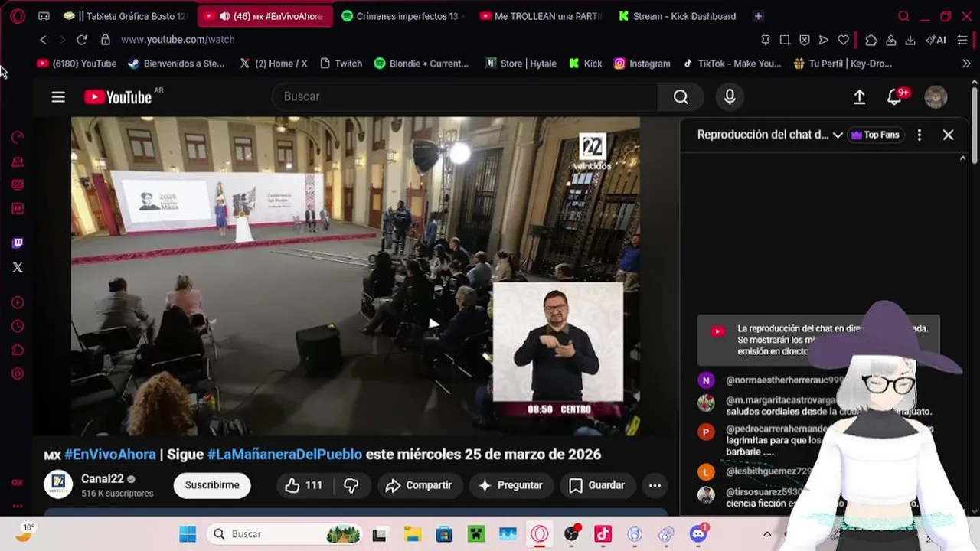Viewport: 980px width, 551px height.
Task: Open the Twitch bookmark
Action: pos(341,64)
